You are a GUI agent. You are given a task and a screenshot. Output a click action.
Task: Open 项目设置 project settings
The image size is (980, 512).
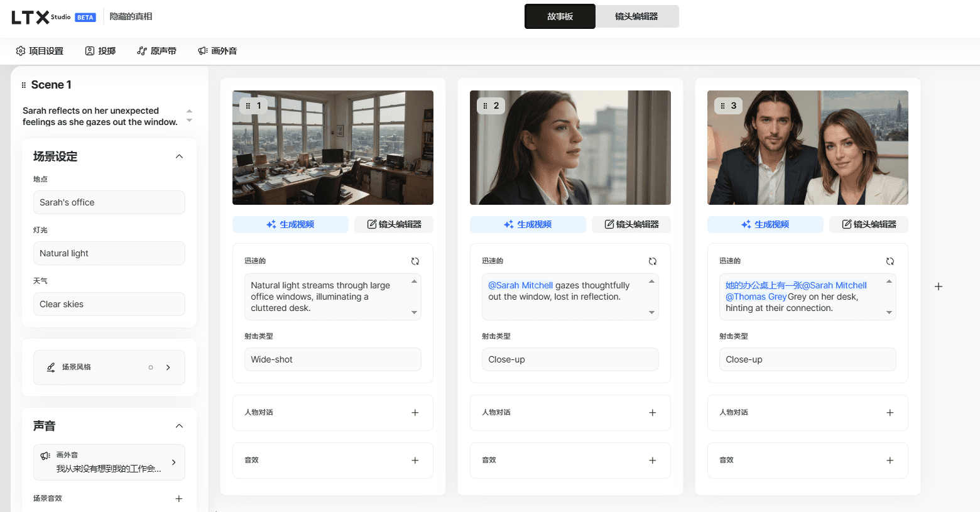tap(40, 51)
